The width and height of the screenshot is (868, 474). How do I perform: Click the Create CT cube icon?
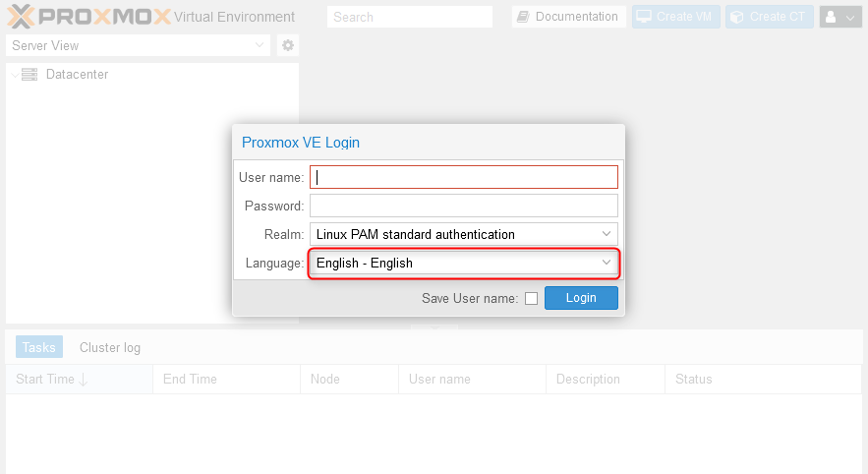[736, 17]
